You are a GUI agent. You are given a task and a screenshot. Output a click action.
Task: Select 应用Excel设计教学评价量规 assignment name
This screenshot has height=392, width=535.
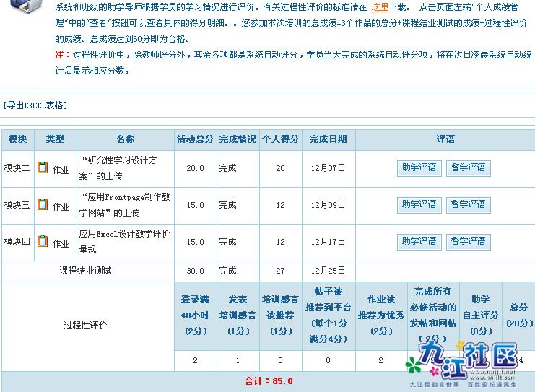(x=125, y=242)
